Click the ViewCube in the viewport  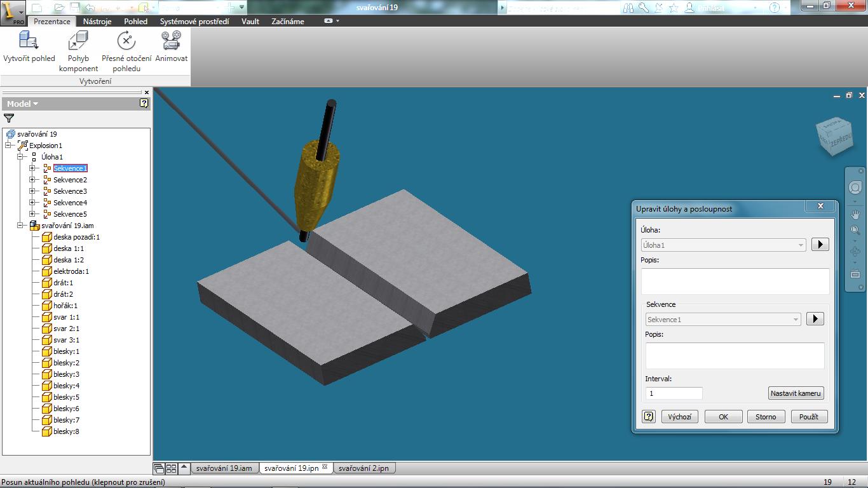834,137
